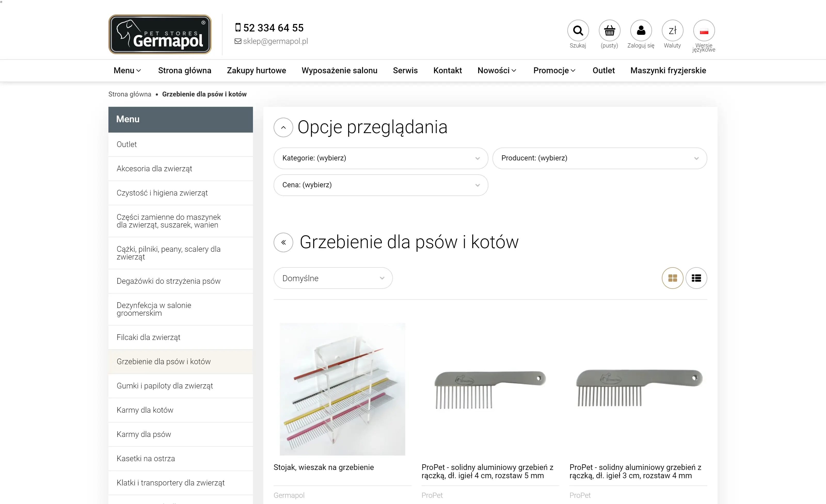
Task: Select Grzebienie dla psów i kotów sidebar item
Action: [180, 362]
